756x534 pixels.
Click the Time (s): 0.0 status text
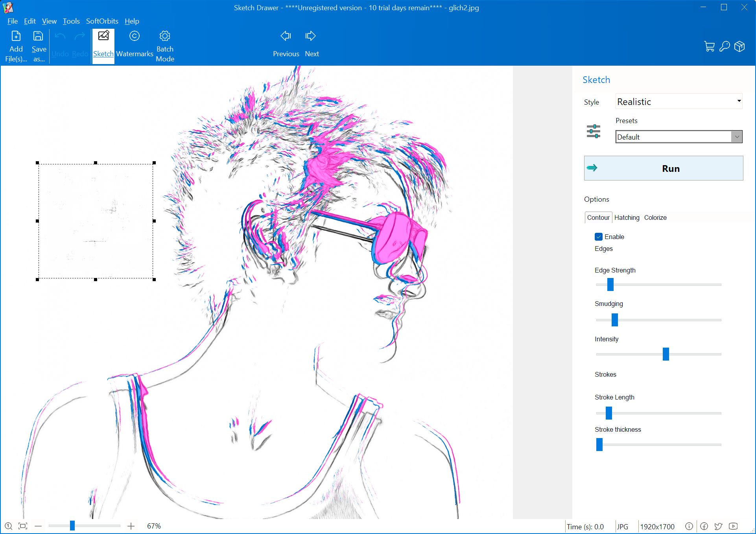point(585,527)
